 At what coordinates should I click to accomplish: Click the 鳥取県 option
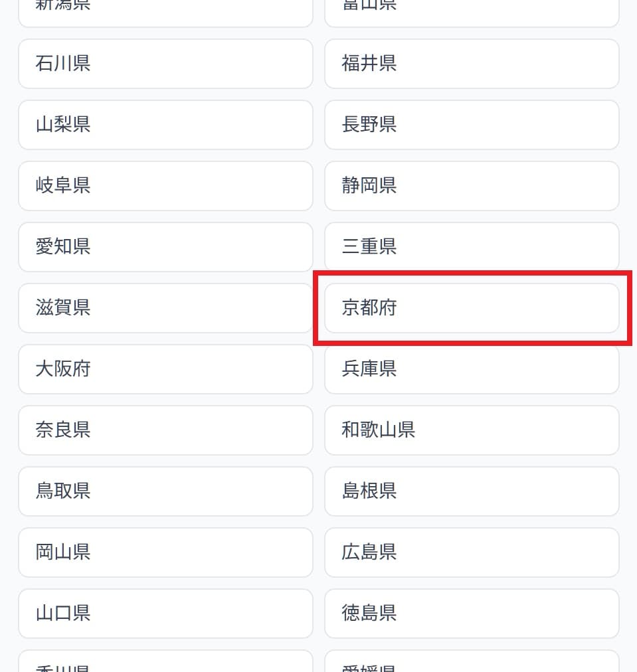click(x=165, y=491)
